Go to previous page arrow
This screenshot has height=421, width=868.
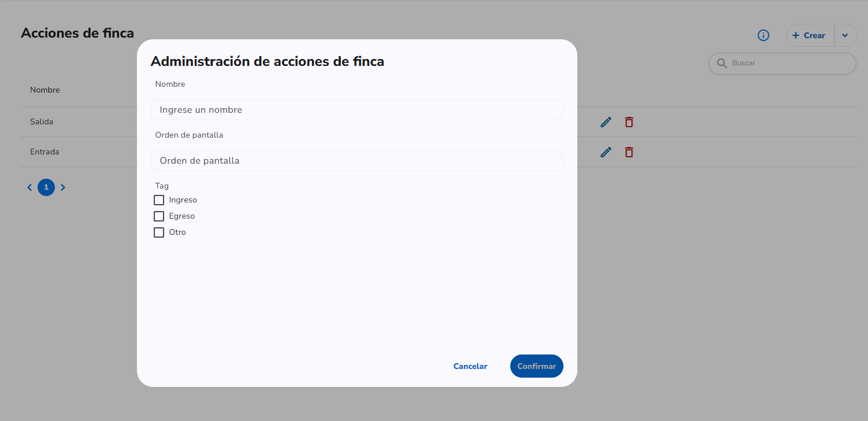[x=30, y=187]
